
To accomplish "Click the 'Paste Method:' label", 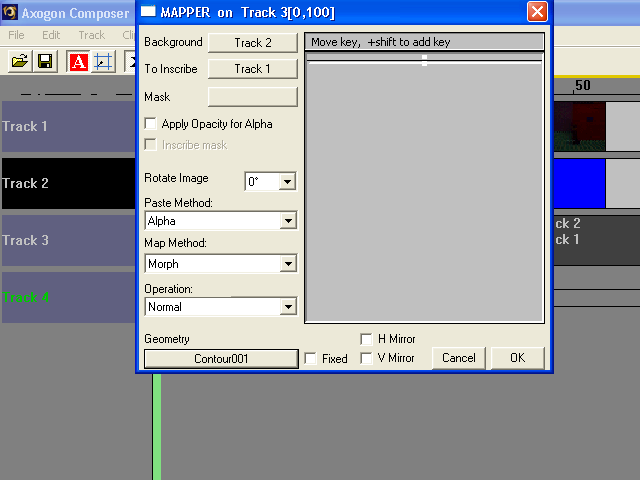I will (178, 203).
